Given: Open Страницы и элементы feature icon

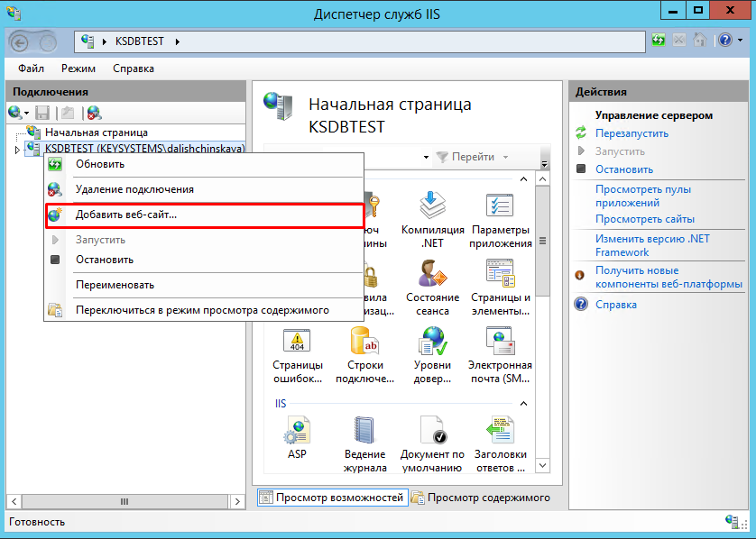Looking at the screenshot, I should 500,288.
